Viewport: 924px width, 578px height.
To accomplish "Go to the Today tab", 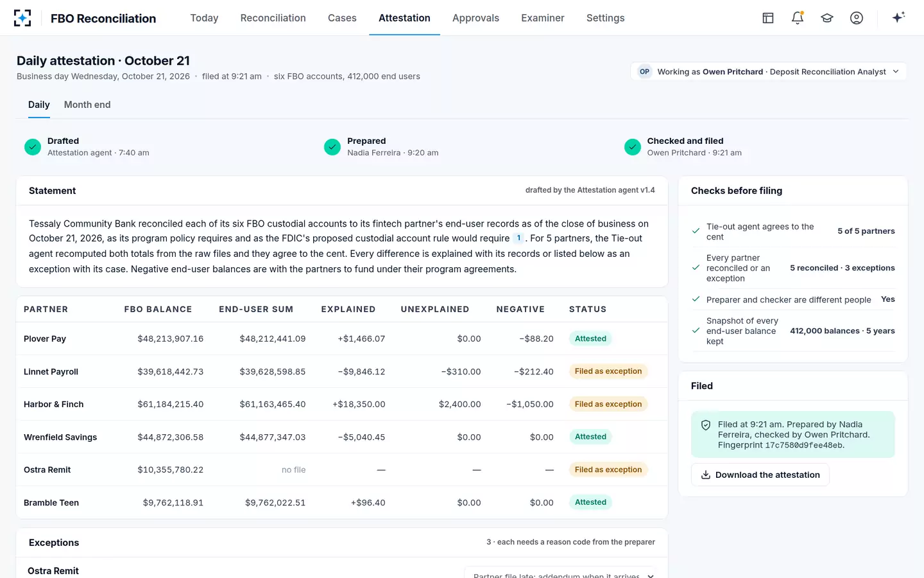I will point(204,18).
